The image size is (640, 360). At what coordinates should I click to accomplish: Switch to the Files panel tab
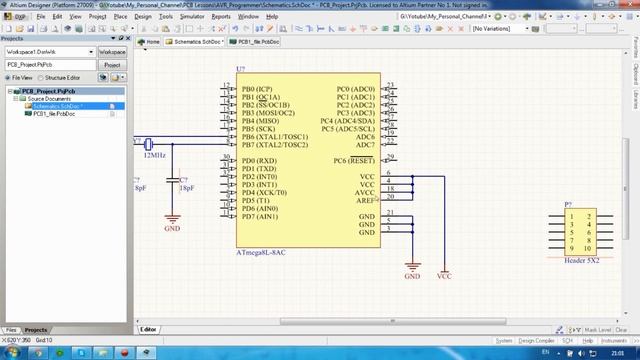[x=11, y=330]
